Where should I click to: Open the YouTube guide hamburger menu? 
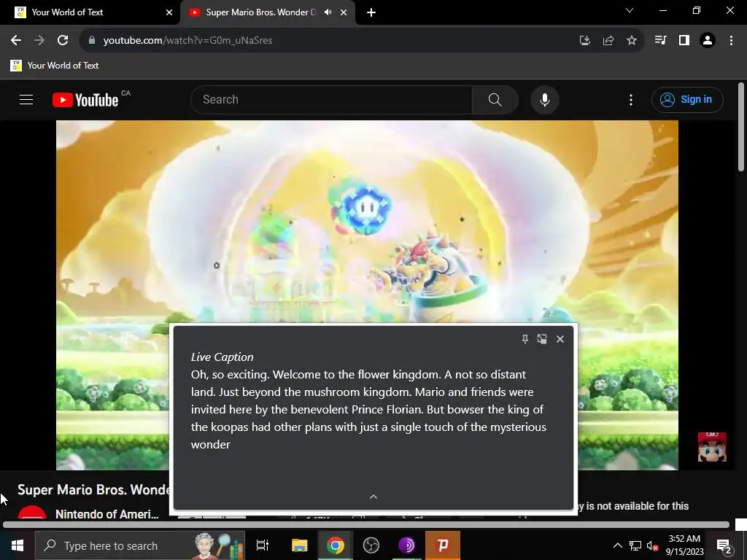(26, 99)
